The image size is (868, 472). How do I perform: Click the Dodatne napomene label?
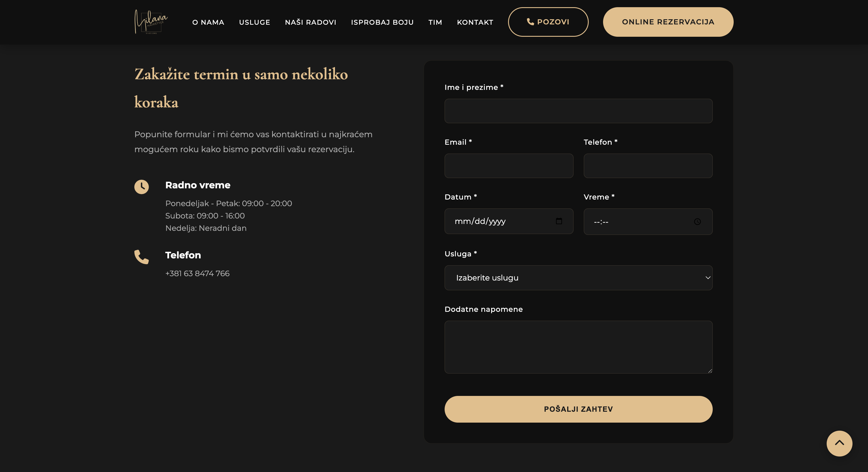(484, 309)
